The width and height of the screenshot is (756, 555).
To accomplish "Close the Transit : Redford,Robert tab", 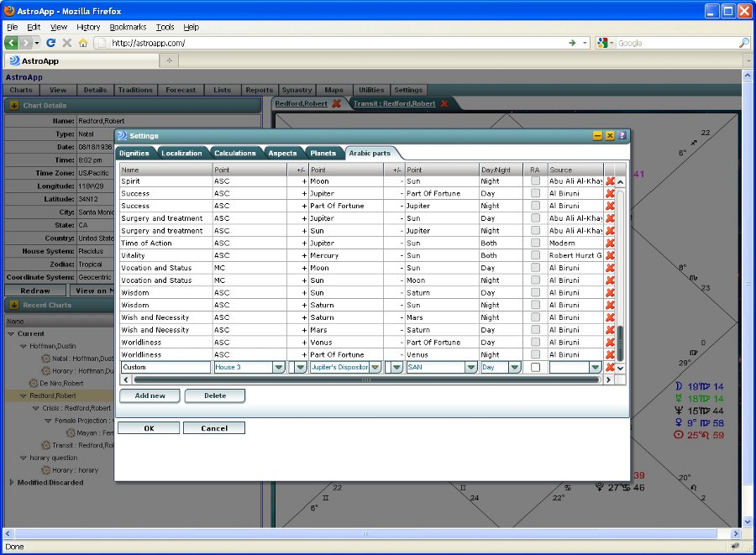I will [444, 104].
